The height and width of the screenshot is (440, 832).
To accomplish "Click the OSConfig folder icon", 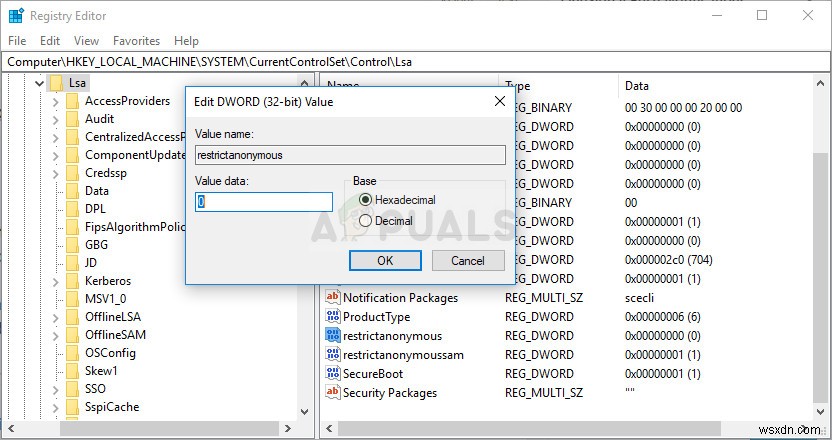I will pyautogui.click(x=73, y=353).
